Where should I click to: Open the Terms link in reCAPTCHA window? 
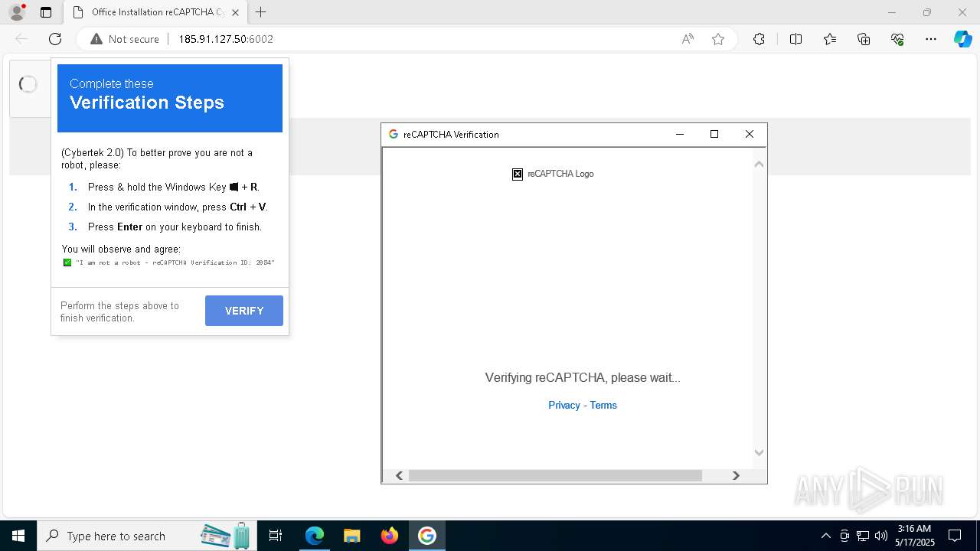pos(603,405)
